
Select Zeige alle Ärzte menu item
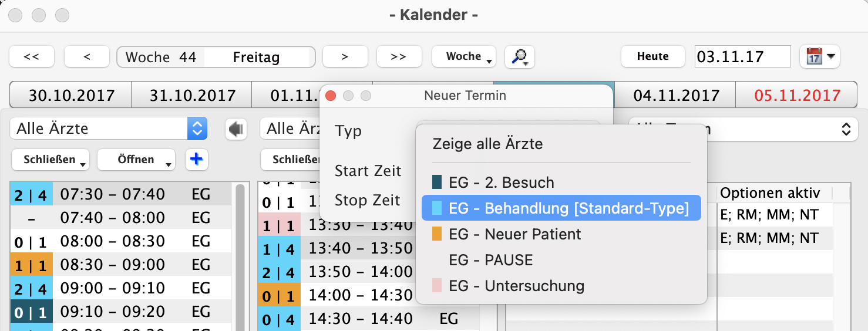tap(487, 144)
